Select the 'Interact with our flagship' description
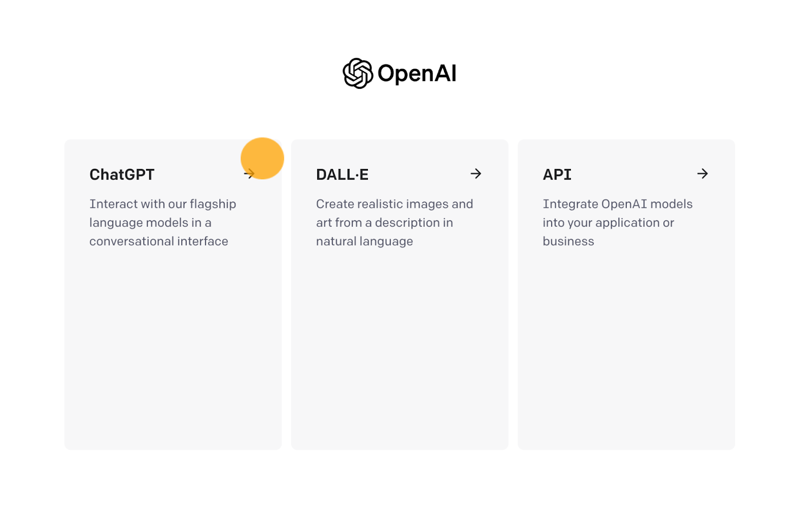This screenshot has height=510, width=812. coord(163,204)
